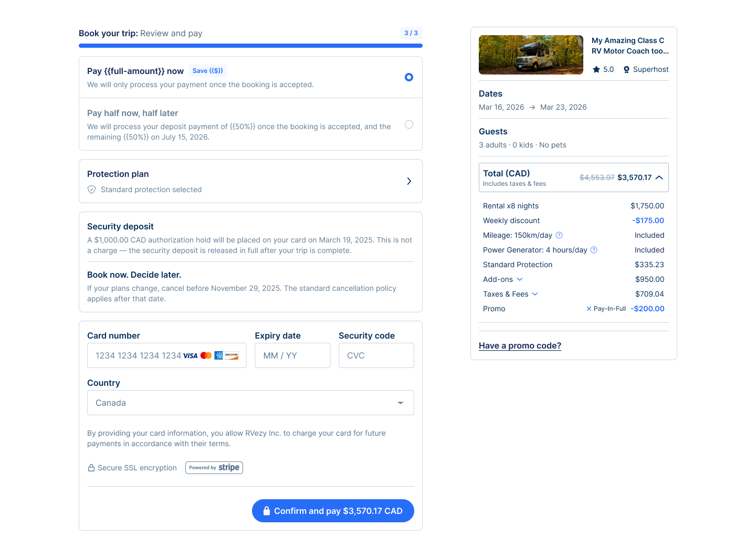Click the booking progress bar

(x=250, y=46)
